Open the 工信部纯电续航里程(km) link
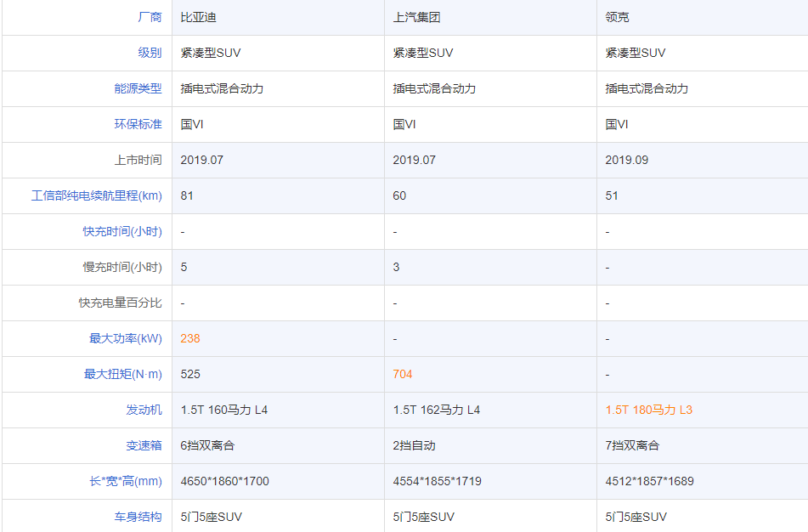808x532 pixels. 96,196
